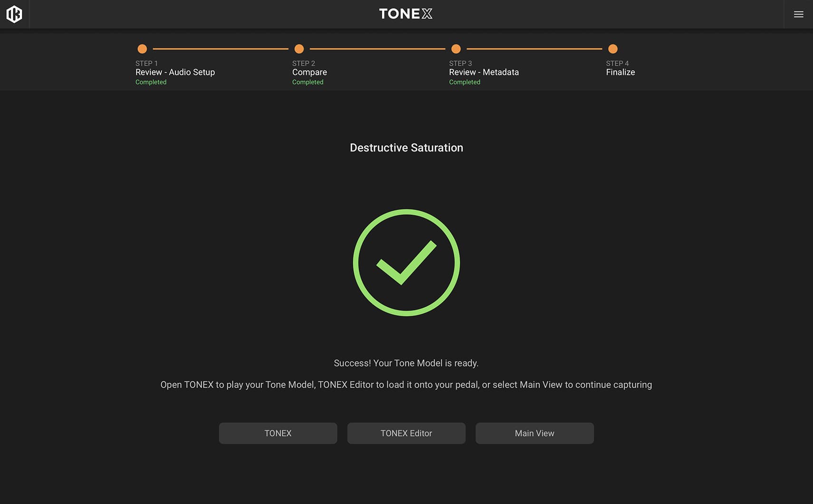
Task: Click the Destructive Saturation model name
Action: 406,148
